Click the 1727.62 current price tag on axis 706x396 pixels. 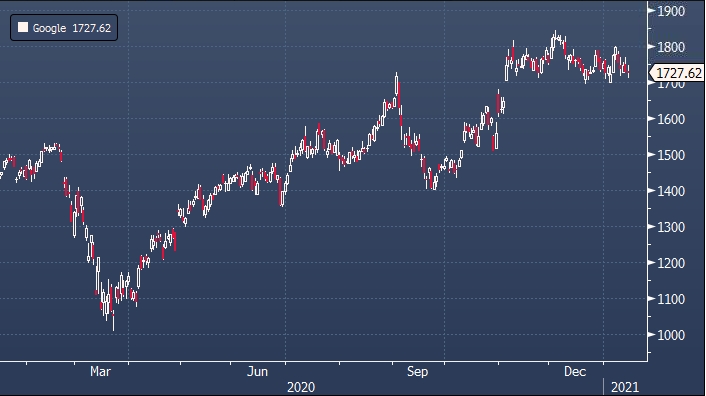coord(676,73)
